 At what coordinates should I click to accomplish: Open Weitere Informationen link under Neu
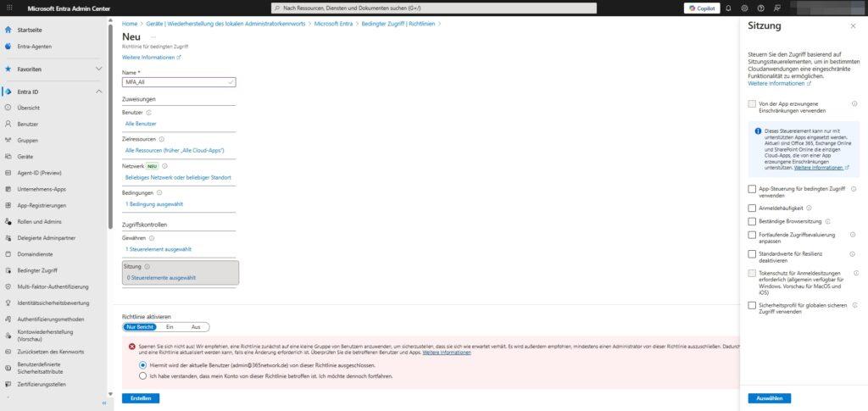coord(152,58)
